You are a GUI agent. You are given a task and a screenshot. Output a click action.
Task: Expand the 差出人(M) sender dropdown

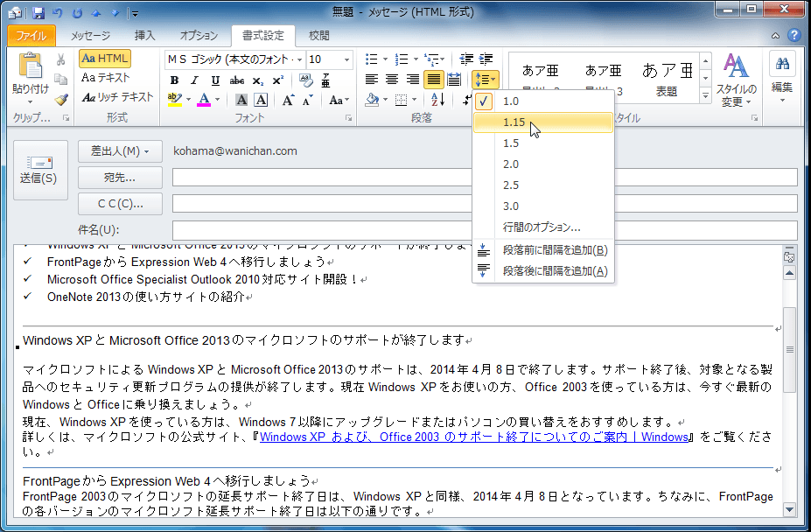point(120,151)
